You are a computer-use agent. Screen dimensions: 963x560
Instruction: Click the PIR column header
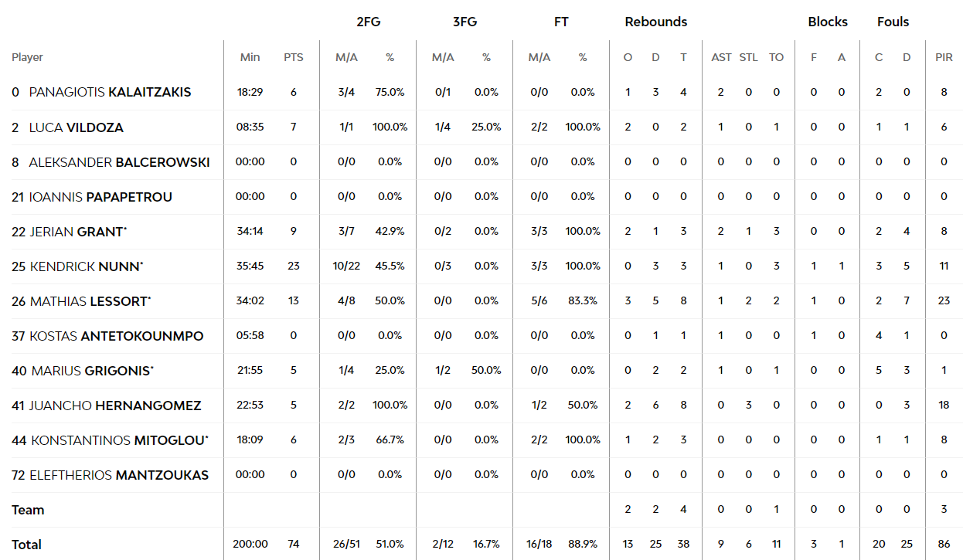pyautogui.click(x=944, y=57)
